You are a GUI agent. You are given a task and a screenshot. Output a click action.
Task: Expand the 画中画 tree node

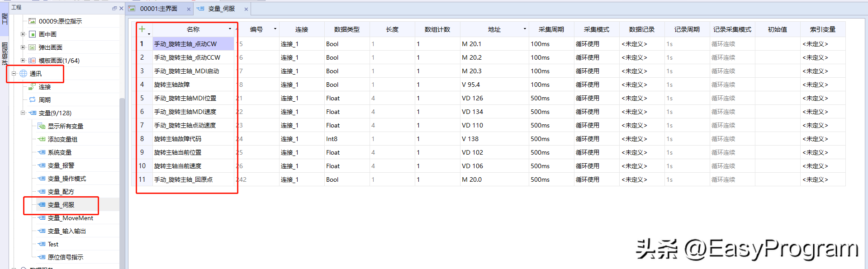pyautogui.click(x=23, y=34)
